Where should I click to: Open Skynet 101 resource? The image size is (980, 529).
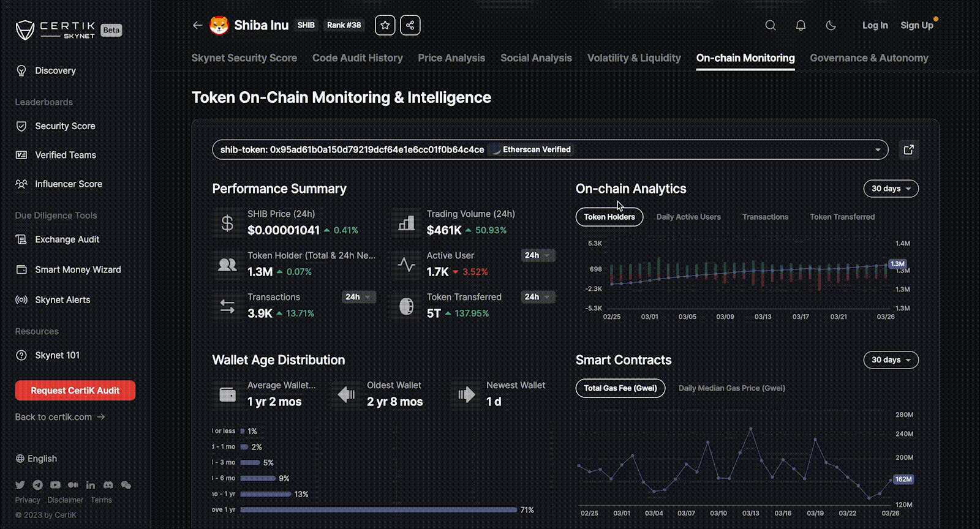(48, 355)
